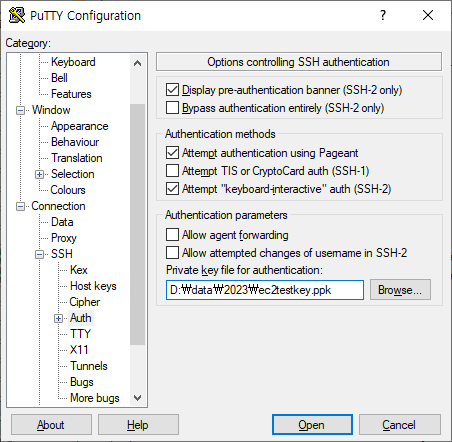The height and width of the screenshot is (442, 452).
Task: Select Kex category
Action: pyautogui.click(x=79, y=270)
